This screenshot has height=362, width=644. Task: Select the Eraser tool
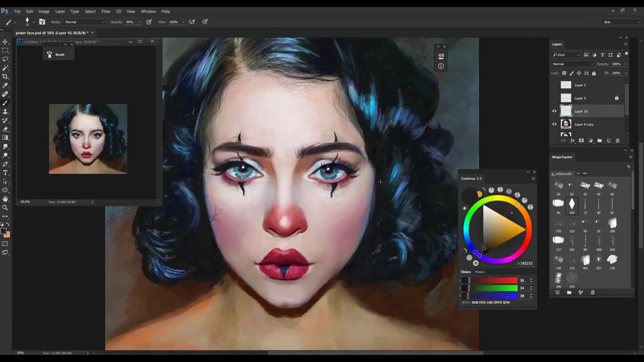[x=5, y=129]
